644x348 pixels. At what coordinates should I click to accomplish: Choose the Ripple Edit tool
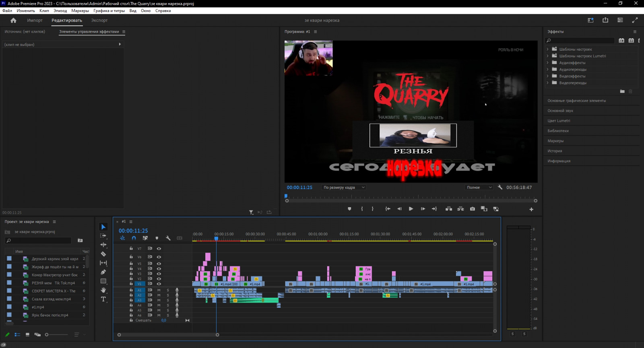[x=103, y=245]
